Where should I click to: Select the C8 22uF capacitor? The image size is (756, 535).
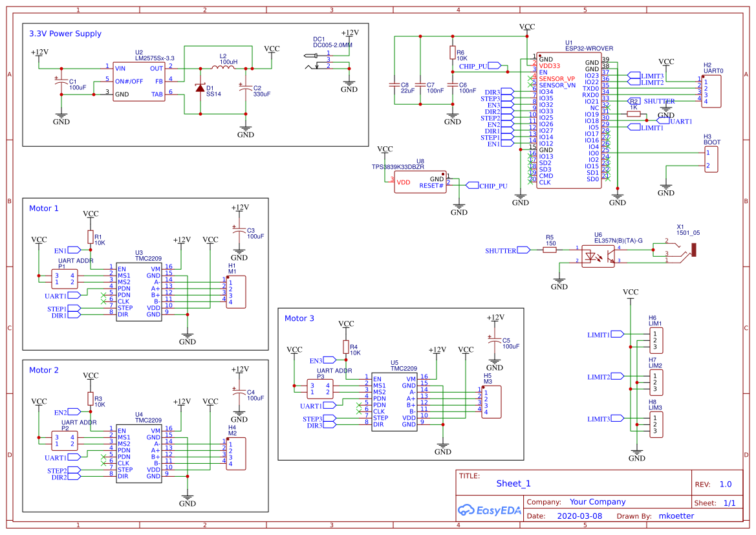tap(394, 85)
